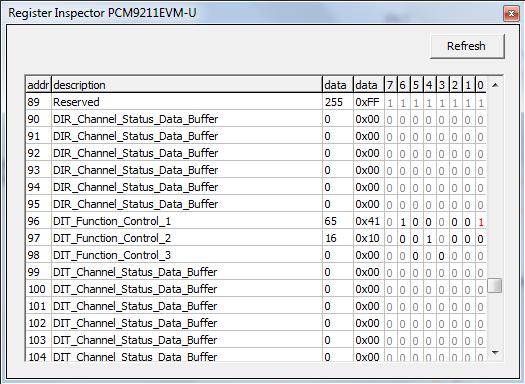525x384 pixels.
Task: Click the scrollbar up arrow
Action: (x=495, y=85)
